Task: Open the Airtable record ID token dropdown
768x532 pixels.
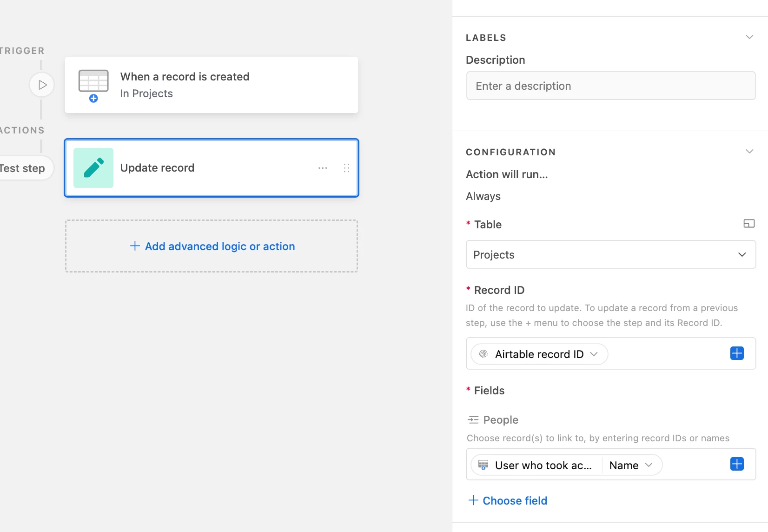Action: tap(594, 354)
